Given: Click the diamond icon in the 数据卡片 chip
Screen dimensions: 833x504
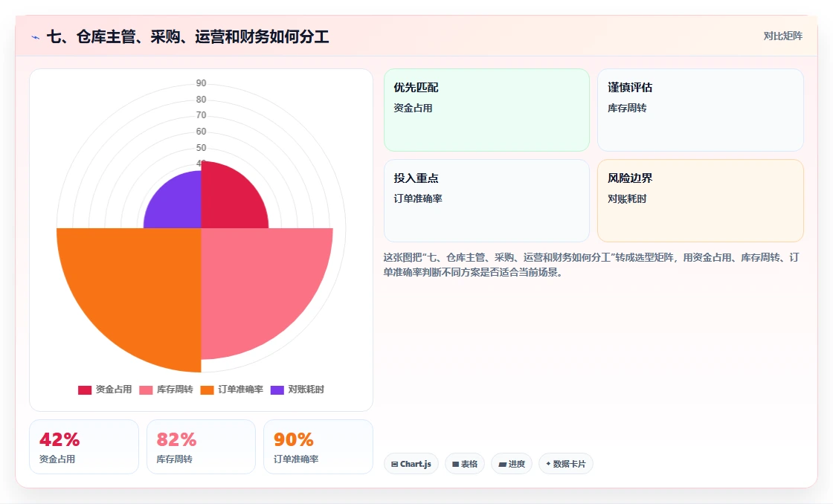Looking at the screenshot, I should [548, 464].
